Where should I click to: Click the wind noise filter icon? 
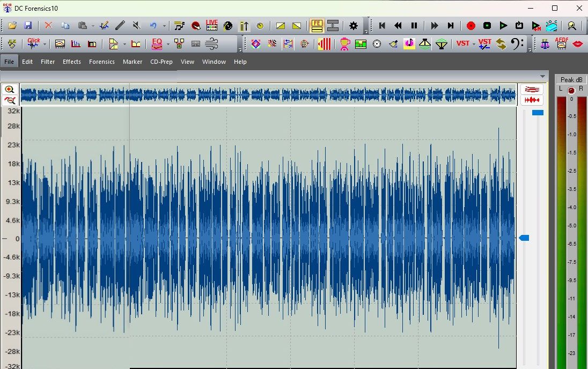coord(212,44)
